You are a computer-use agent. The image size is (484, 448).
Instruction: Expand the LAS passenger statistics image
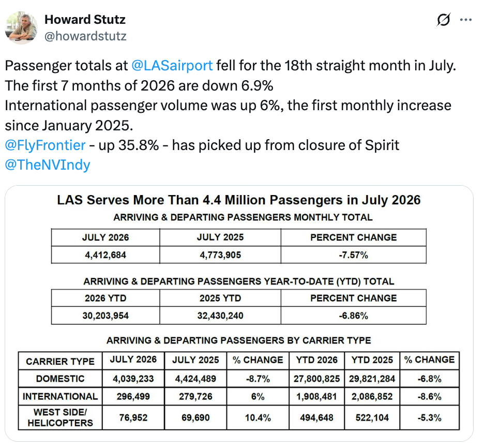(x=239, y=313)
